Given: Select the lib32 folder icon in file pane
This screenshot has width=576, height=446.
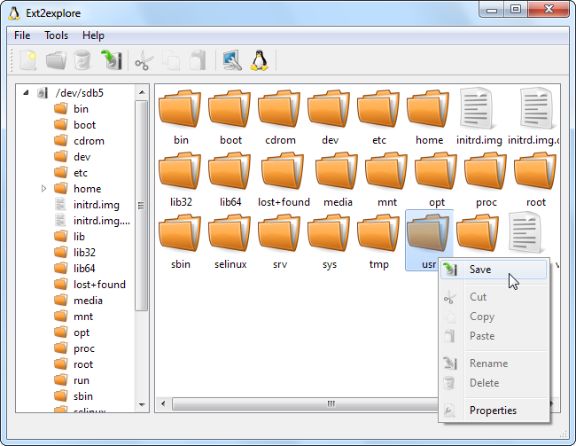Looking at the screenshot, I should 180,171.
